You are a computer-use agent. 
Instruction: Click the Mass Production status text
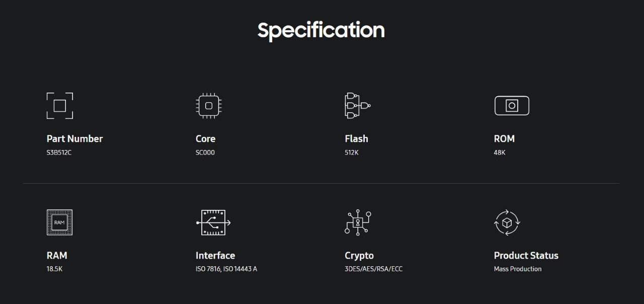[518, 269]
